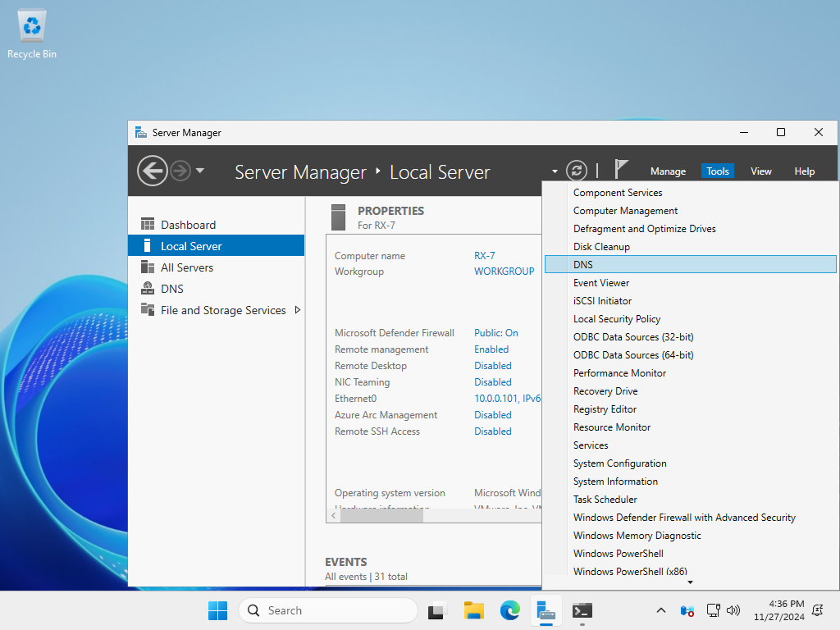Select DNS in the left sidebar

click(x=217, y=289)
